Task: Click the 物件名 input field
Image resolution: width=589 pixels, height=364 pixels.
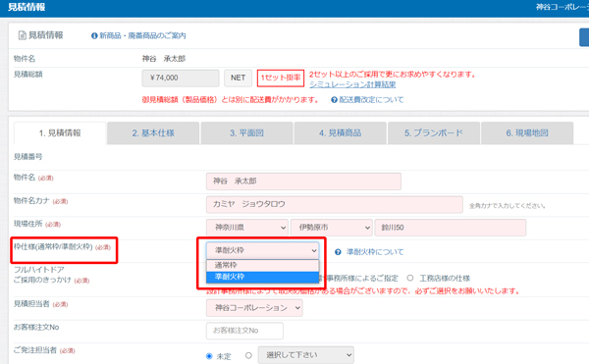Action: point(303,182)
